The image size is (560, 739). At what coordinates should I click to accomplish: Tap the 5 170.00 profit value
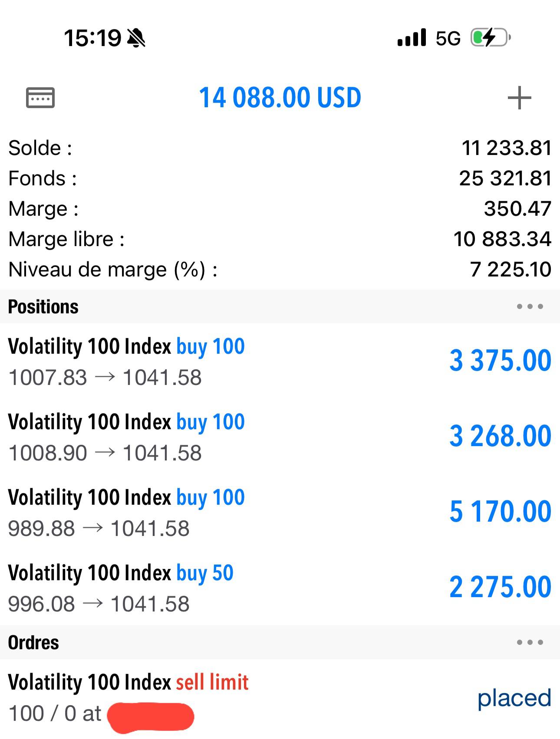(x=500, y=511)
